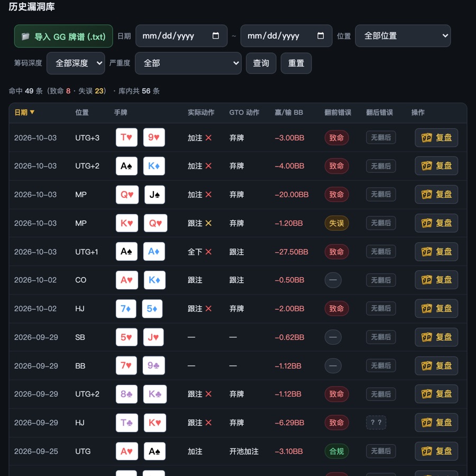Click the J♠ card icon
Viewport: 476px width, 476px height.
pos(154,194)
